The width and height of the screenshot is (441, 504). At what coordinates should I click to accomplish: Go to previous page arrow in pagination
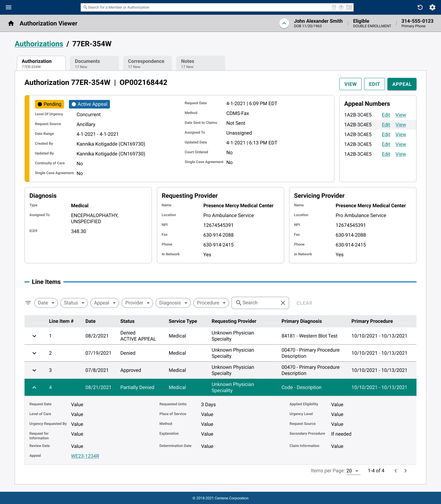click(396, 471)
